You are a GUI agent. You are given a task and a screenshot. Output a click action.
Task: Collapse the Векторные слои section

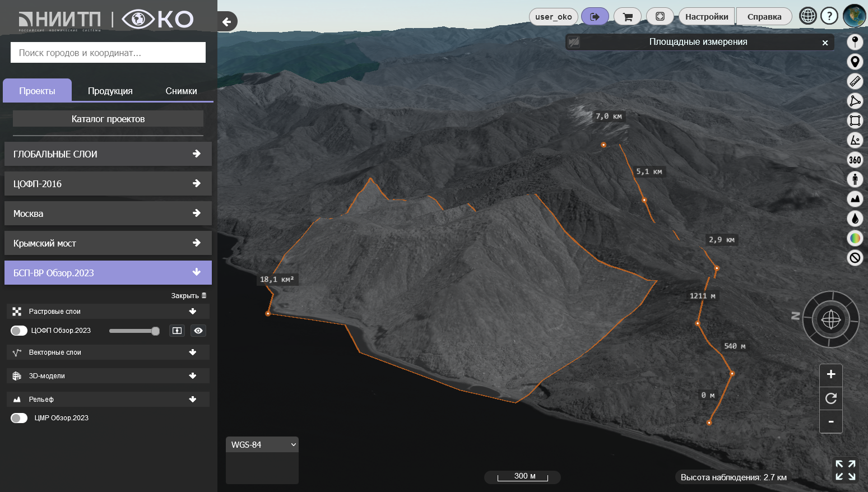pyautogui.click(x=193, y=352)
